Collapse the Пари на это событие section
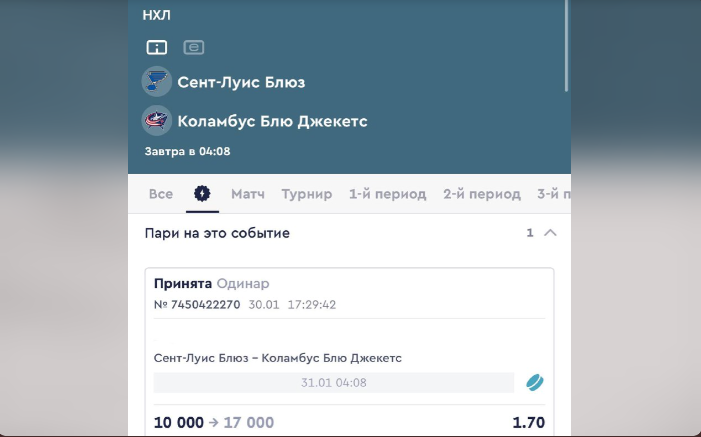The image size is (701, 437). (550, 233)
